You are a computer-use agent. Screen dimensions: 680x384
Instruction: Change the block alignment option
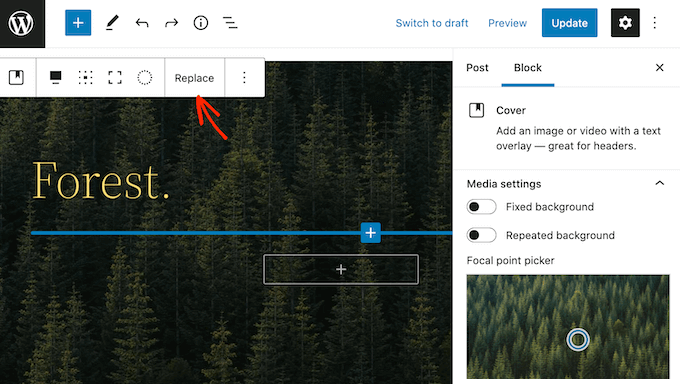pyautogui.click(x=56, y=78)
